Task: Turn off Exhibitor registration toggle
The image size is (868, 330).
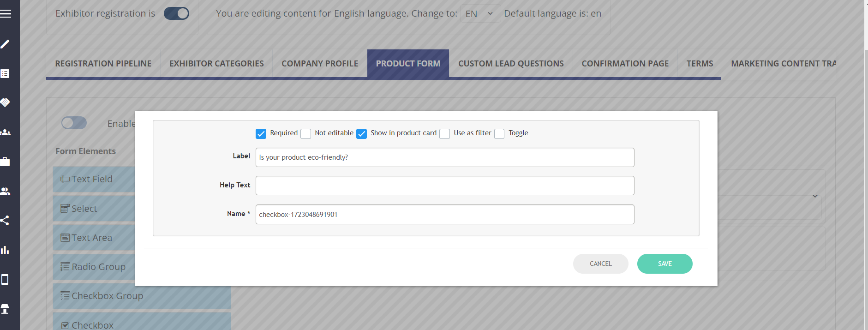Action: click(x=176, y=14)
